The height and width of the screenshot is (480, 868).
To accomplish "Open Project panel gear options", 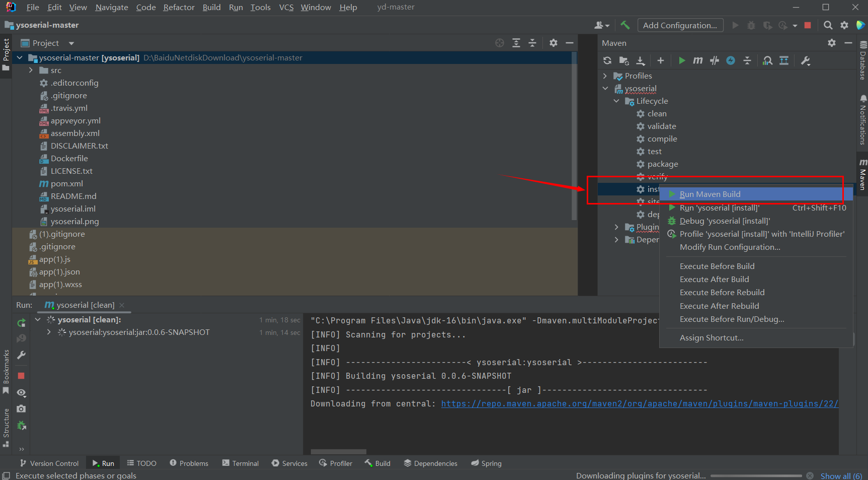I will pyautogui.click(x=554, y=43).
